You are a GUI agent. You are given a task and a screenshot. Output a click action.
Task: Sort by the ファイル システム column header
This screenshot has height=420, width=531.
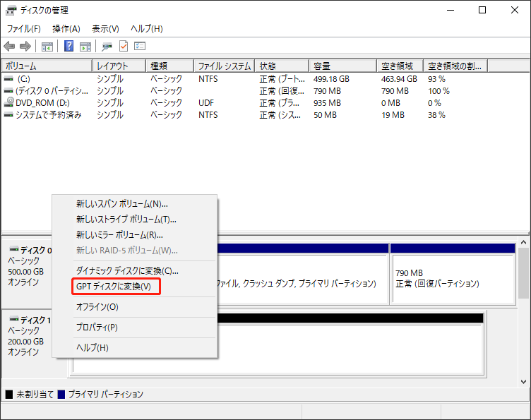[224, 66]
